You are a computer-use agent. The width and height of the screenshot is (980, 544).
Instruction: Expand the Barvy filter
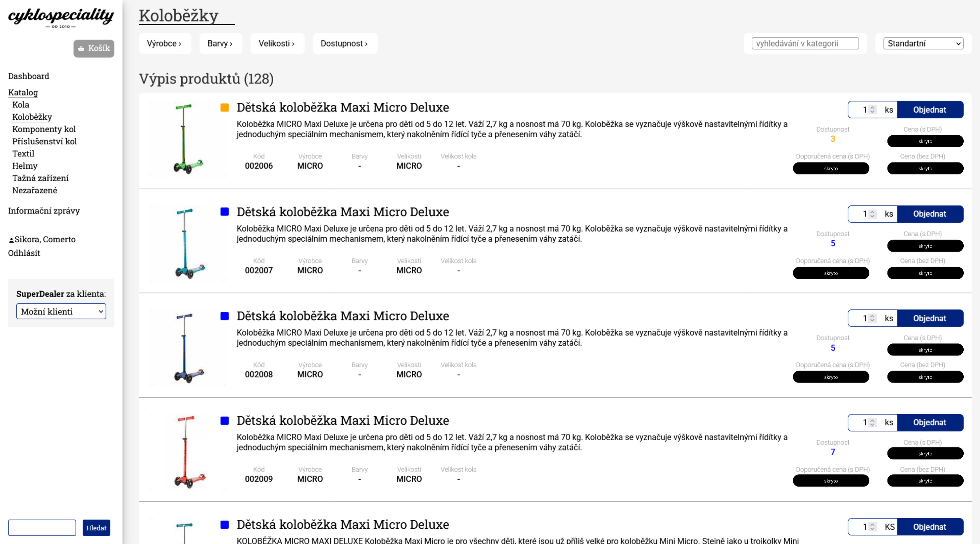tap(220, 43)
